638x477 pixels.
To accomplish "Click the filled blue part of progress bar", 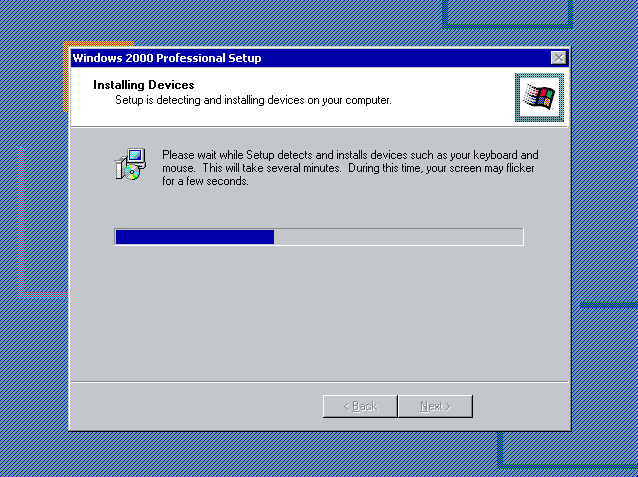I will [194, 237].
